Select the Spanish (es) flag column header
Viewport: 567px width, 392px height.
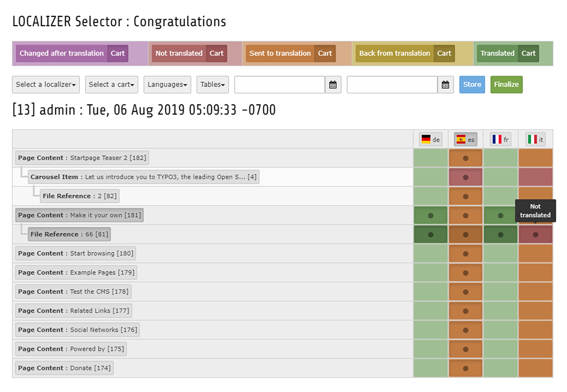465,139
